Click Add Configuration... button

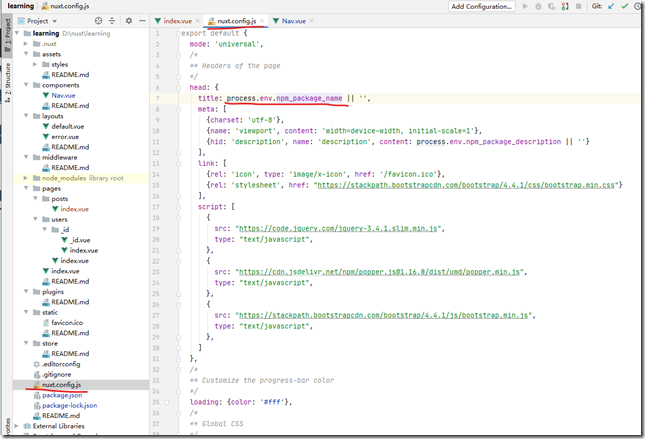(x=482, y=6)
